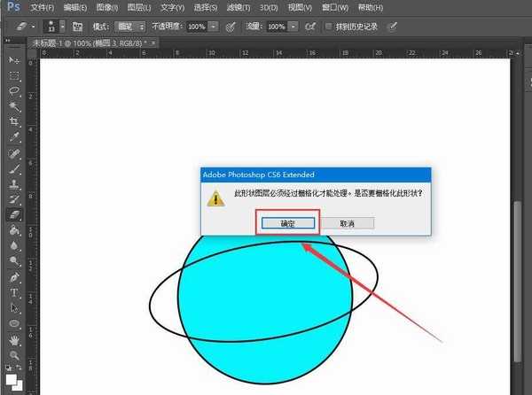This screenshot has width=532, height=395.
Task: Open the 滤镜(T) menu
Action: [x=237, y=7]
